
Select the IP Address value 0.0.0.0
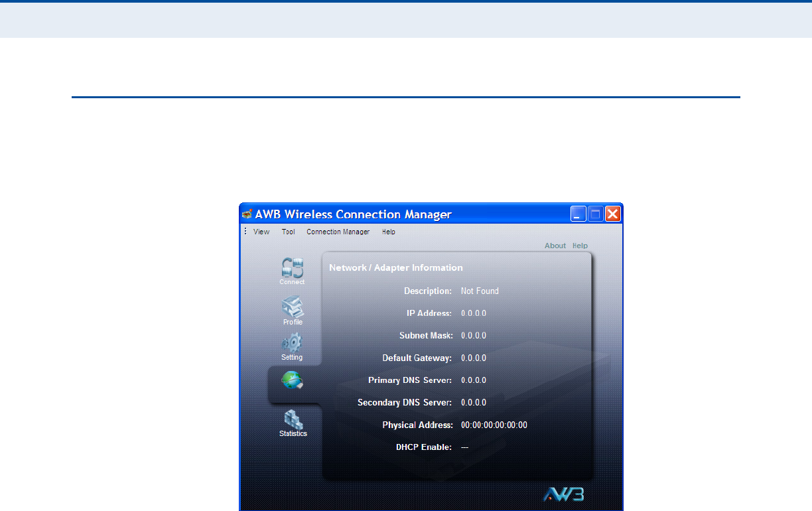tap(474, 313)
